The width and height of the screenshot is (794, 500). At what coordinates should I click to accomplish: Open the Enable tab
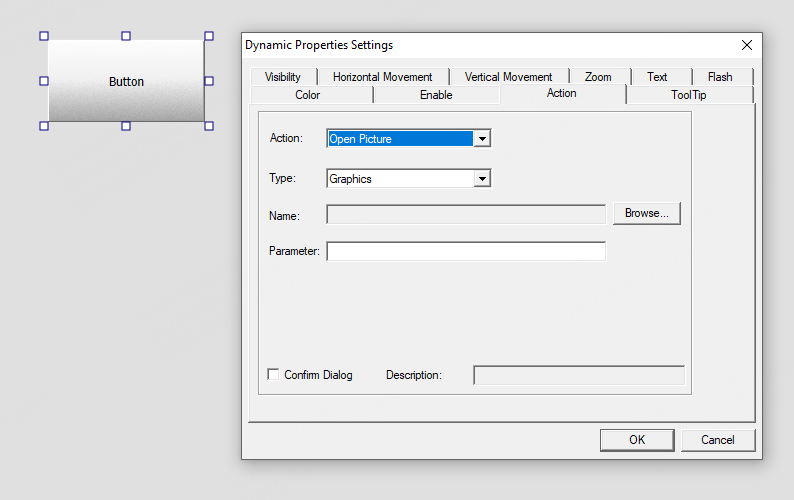pyautogui.click(x=436, y=95)
